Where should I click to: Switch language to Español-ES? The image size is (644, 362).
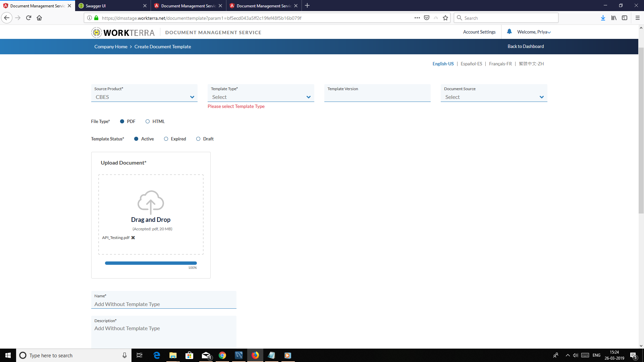point(471,64)
